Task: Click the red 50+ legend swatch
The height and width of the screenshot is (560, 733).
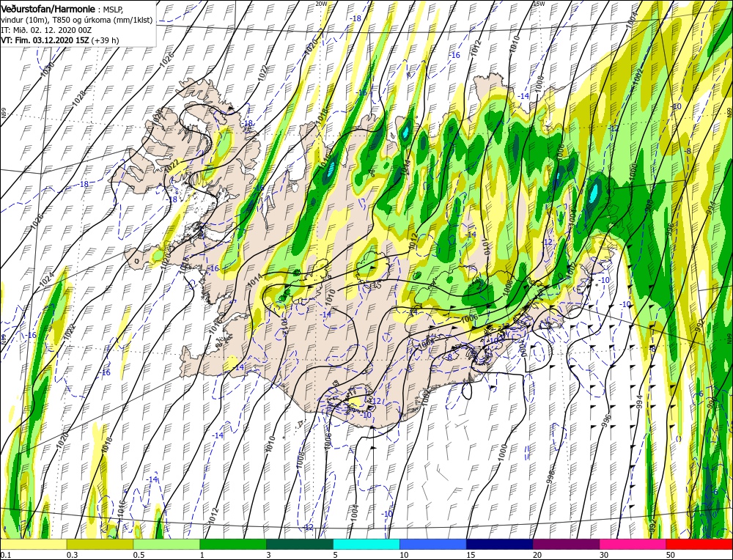Action: (699, 545)
